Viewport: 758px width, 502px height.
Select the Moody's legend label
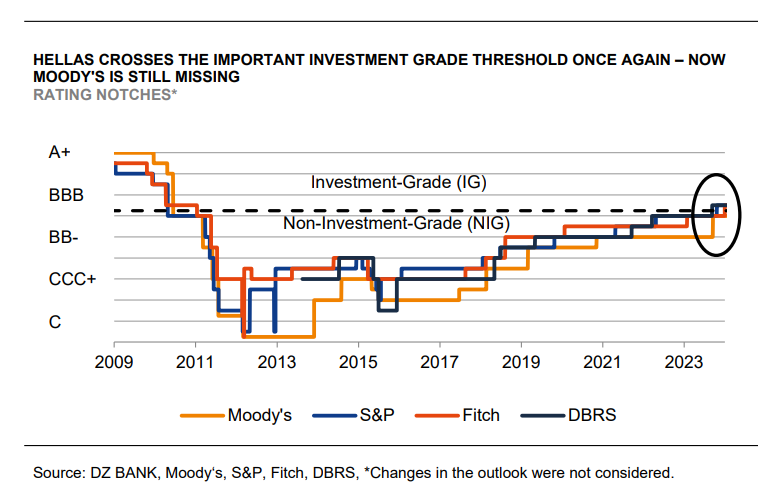tap(259, 415)
